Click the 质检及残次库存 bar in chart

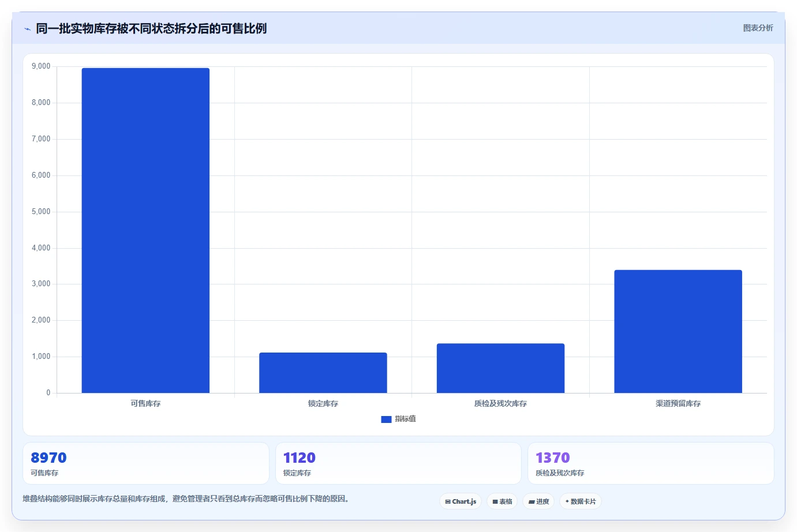tap(500, 368)
